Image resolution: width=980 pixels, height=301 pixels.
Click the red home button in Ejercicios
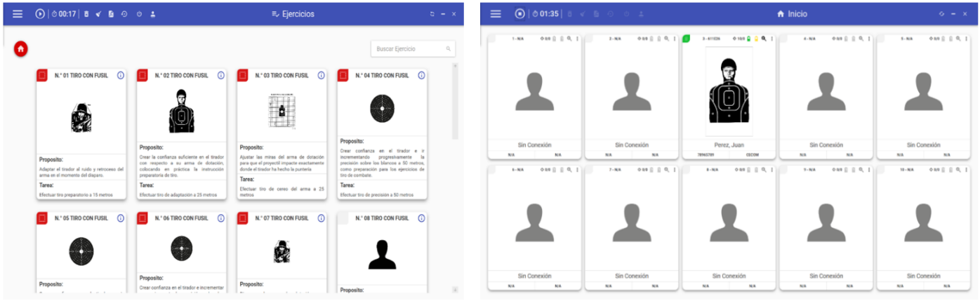click(21, 48)
